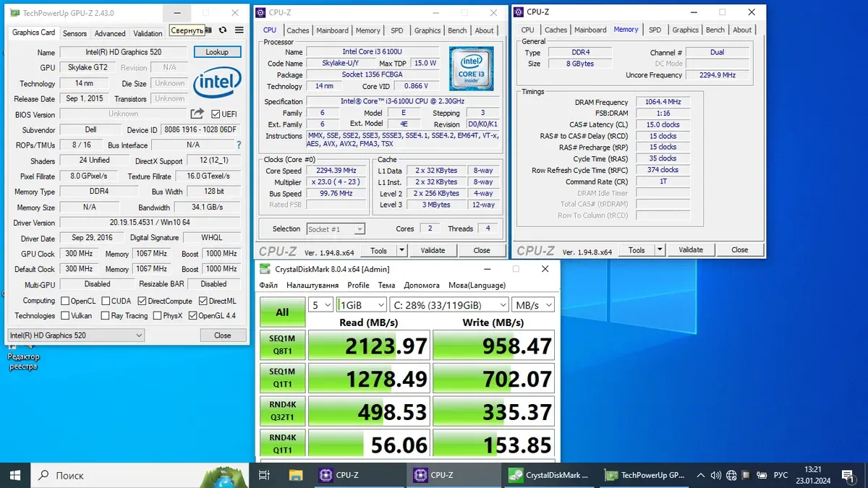This screenshot has height=488, width=868.
Task: Click Task View taskbar icon
Action: (265, 475)
